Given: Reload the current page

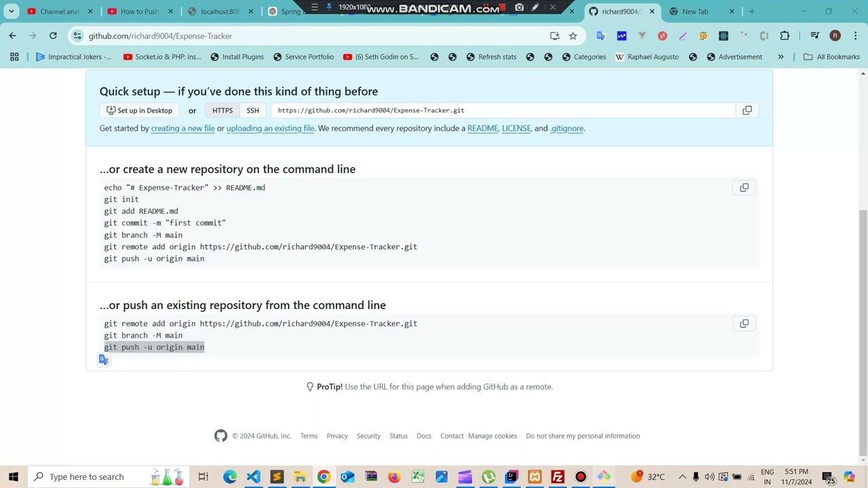Looking at the screenshot, I should point(53,36).
